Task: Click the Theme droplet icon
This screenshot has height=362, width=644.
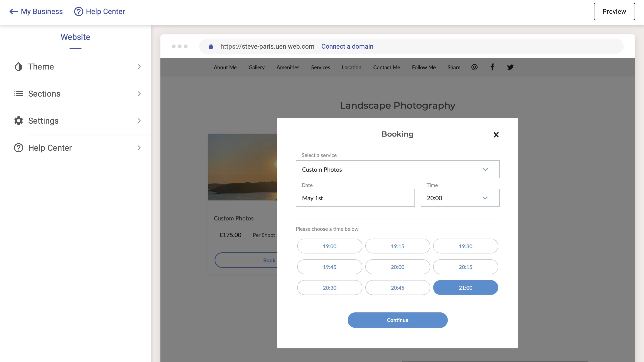Action: (x=19, y=67)
